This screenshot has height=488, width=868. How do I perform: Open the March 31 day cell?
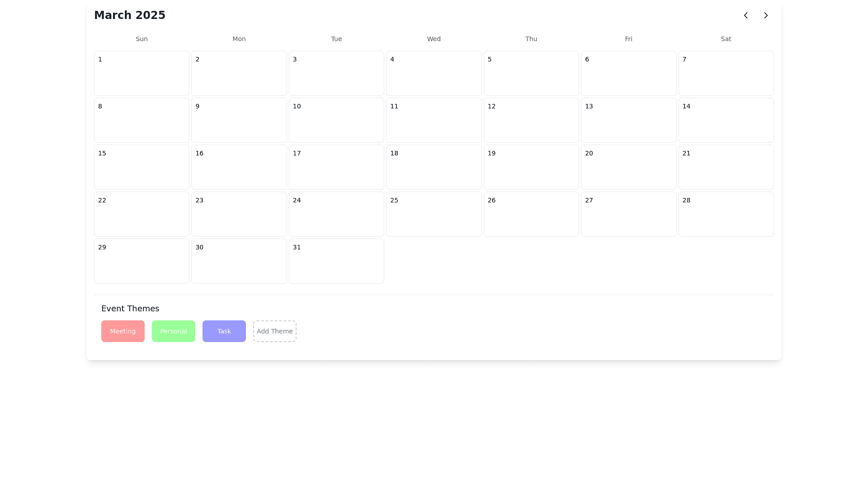point(336,261)
